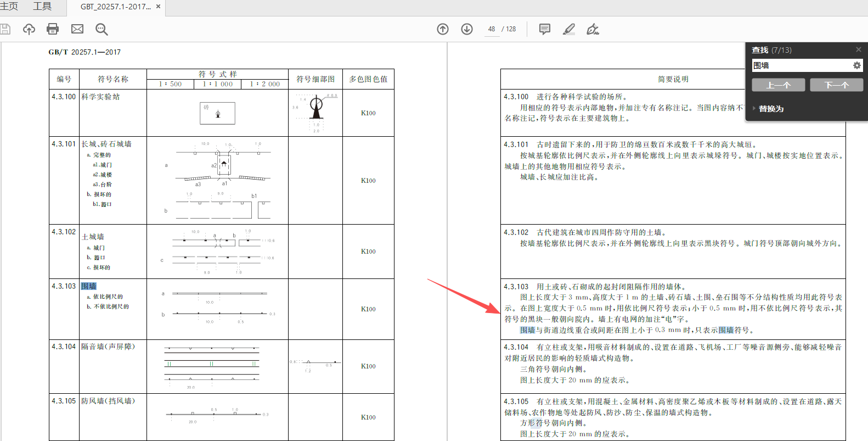
Task: Select the highlight pen tool
Action: click(569, 29)
